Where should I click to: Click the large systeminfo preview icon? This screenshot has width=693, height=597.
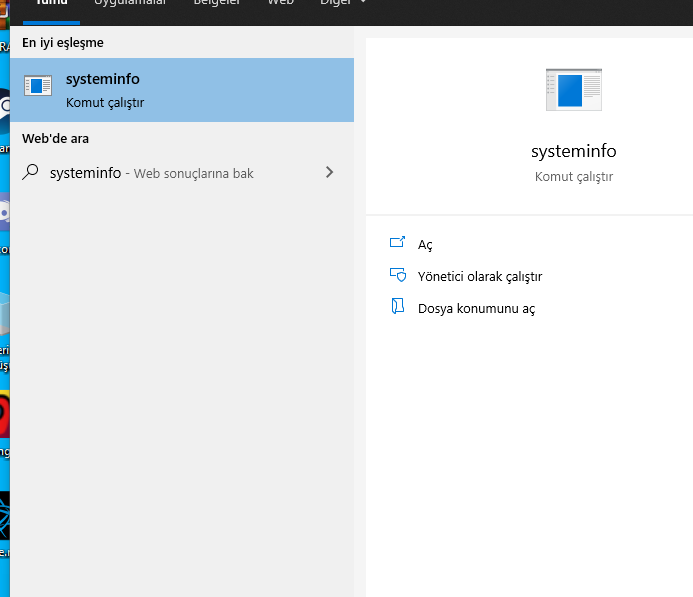click(573, 89)
